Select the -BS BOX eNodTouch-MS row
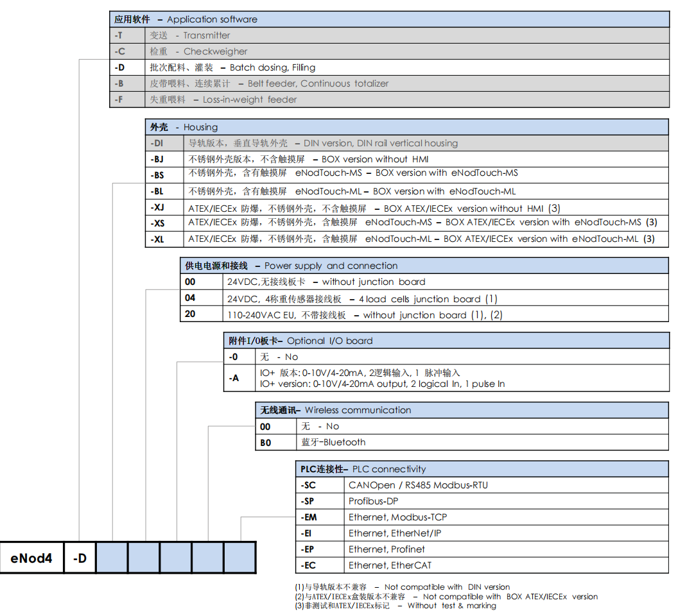 (x=407, y=175)
